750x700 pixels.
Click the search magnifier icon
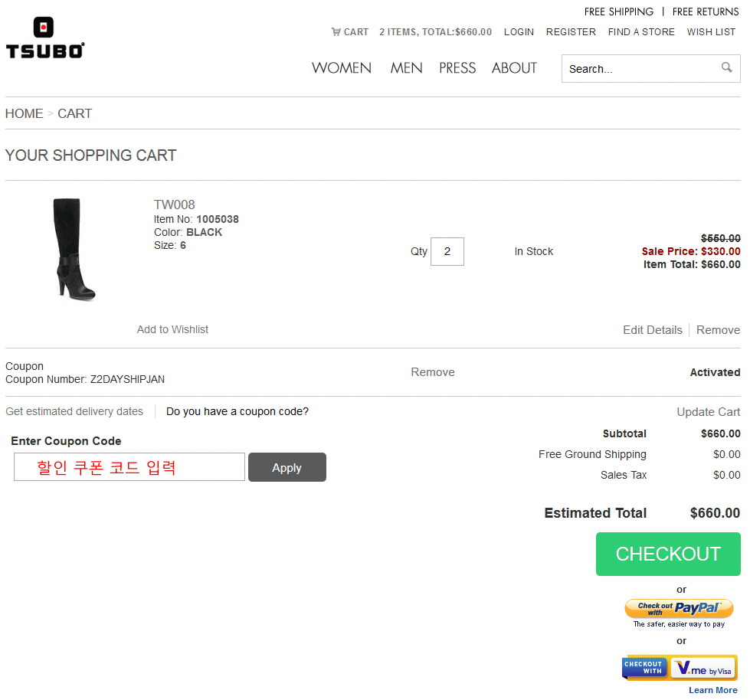click(x=726, y=68)
